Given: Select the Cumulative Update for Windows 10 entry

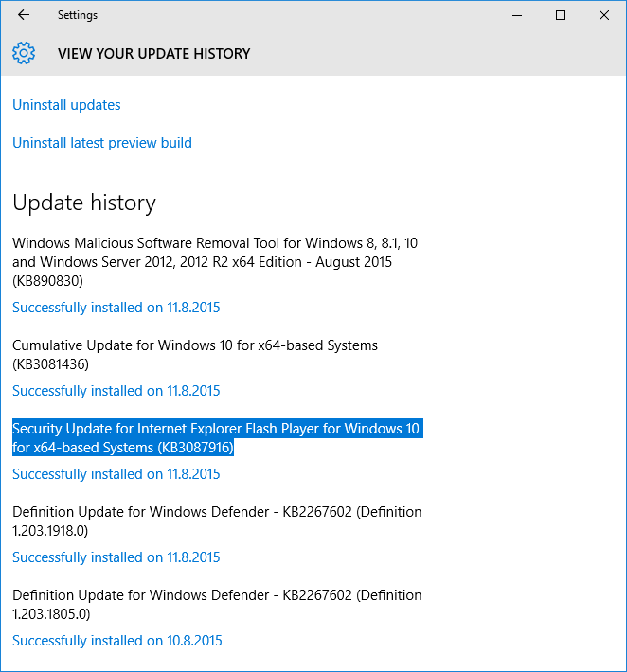Looking at the screenshot, I should 194,354.
